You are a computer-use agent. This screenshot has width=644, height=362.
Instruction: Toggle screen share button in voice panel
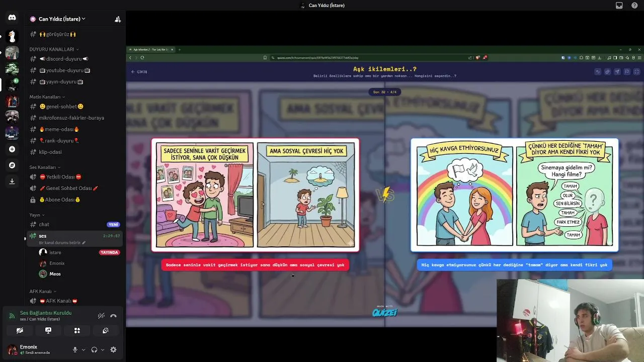pos(48,330)
